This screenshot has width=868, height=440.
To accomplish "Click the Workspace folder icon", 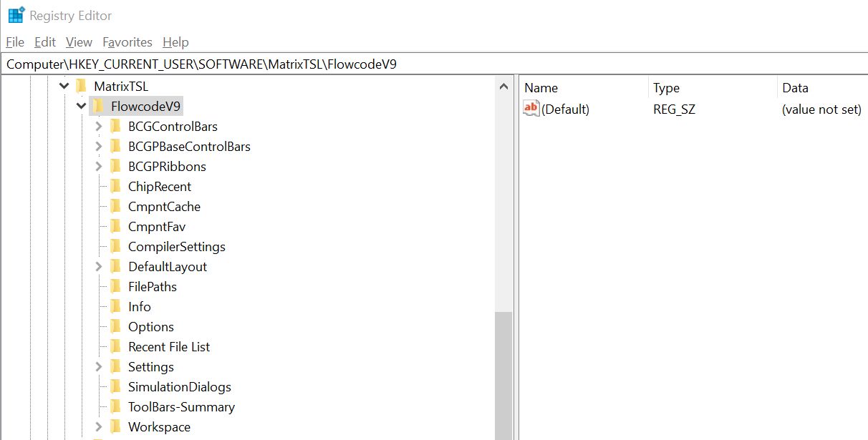I will pos(116,427).
